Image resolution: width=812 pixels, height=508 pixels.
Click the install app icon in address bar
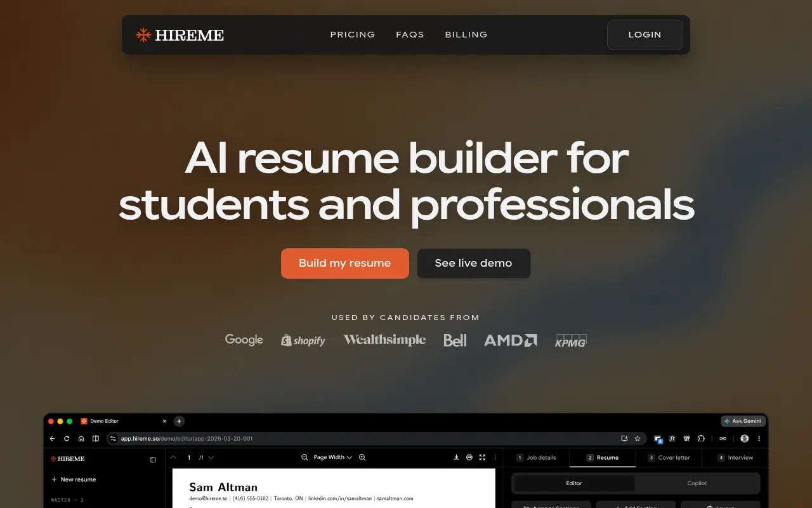click(624, 438)
